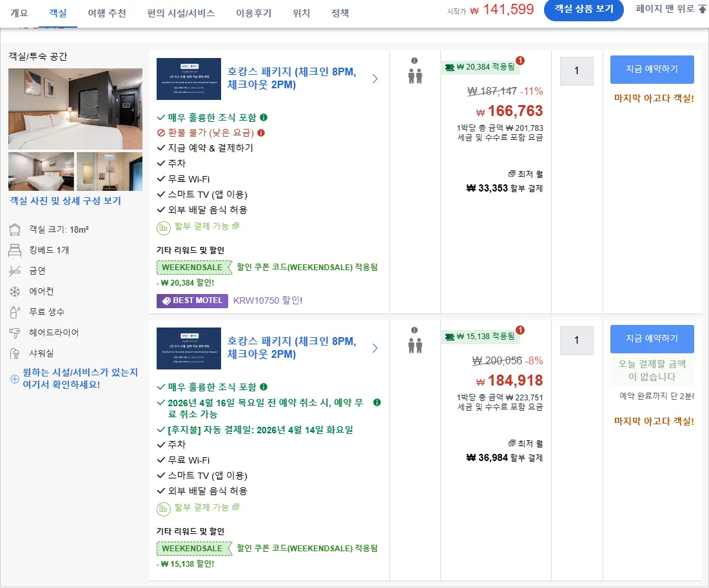
Task: Click 지금 예약하기 for the ₩184,918 offer
Action: (652, 338)
